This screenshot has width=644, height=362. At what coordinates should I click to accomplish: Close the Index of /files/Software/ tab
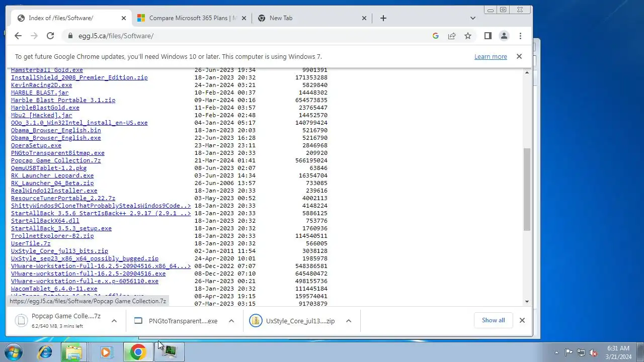124,18
